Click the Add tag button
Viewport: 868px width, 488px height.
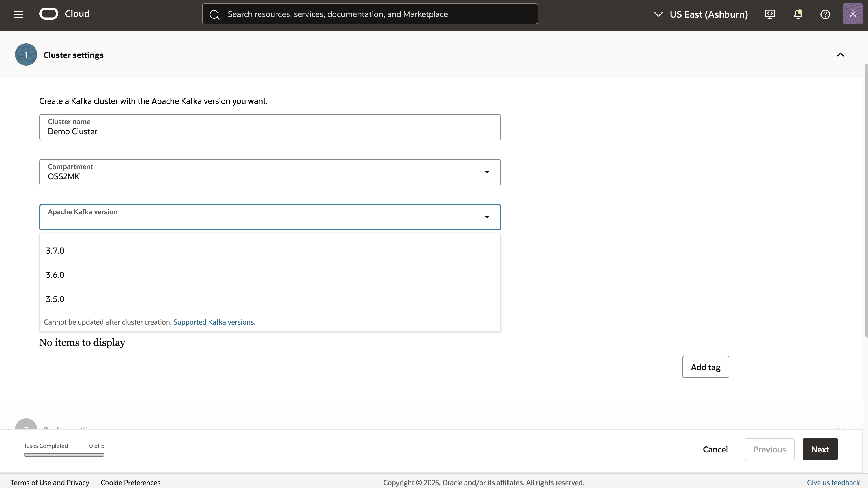tap(705, 367)
